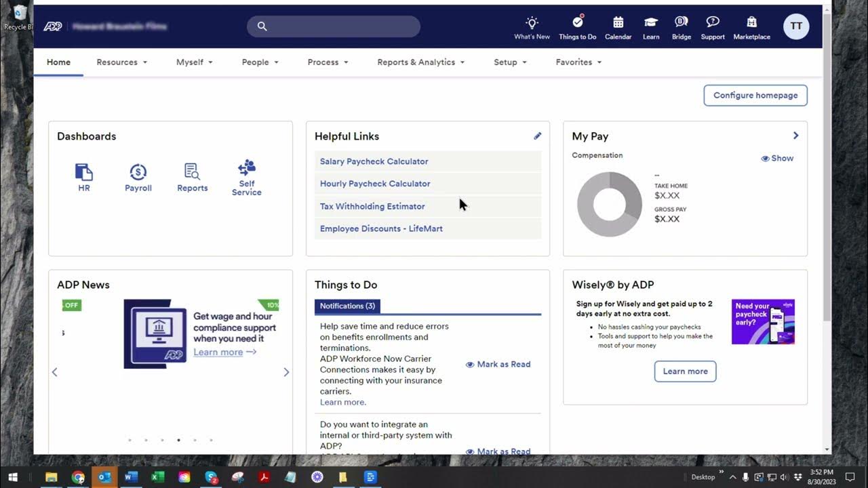Show hidden compensation in My Pay
Image resolution: width=868 pixels, height=488 pixels.
[777, 158]
